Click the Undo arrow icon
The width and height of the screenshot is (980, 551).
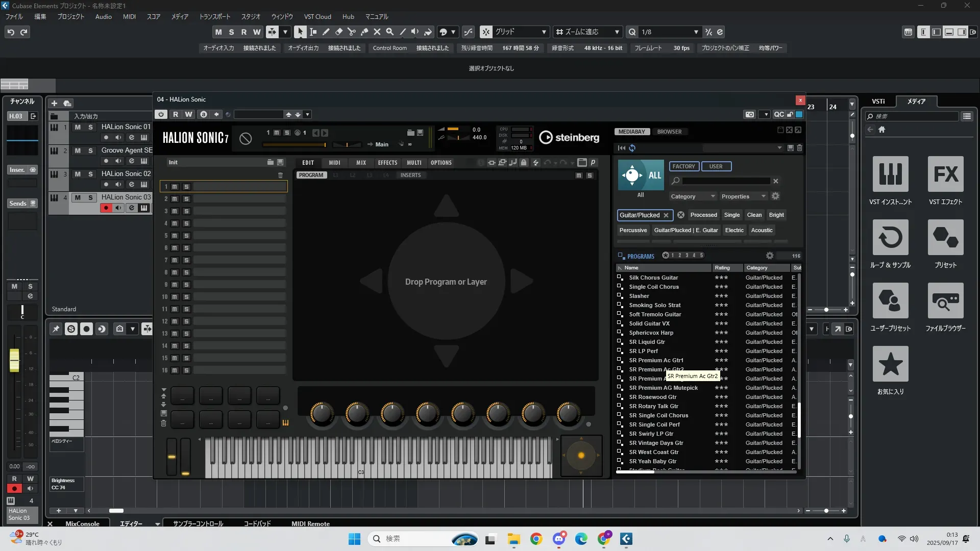coord(11,32)
